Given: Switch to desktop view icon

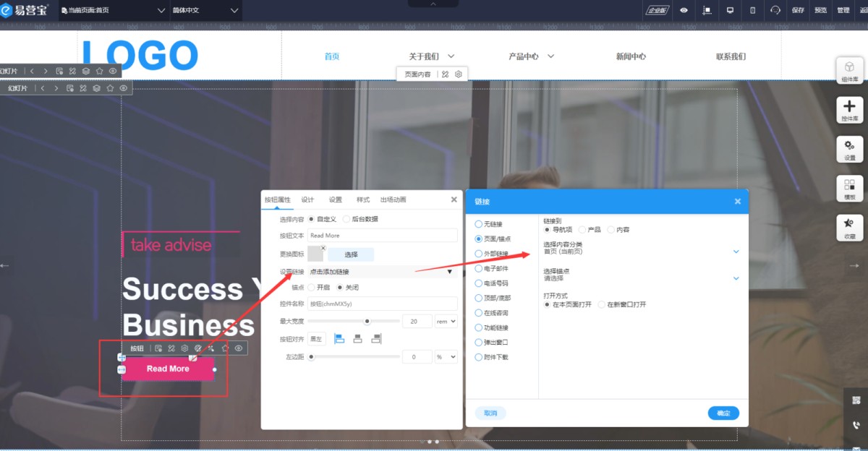Looking at the screenshot, I should coord(730,10).
